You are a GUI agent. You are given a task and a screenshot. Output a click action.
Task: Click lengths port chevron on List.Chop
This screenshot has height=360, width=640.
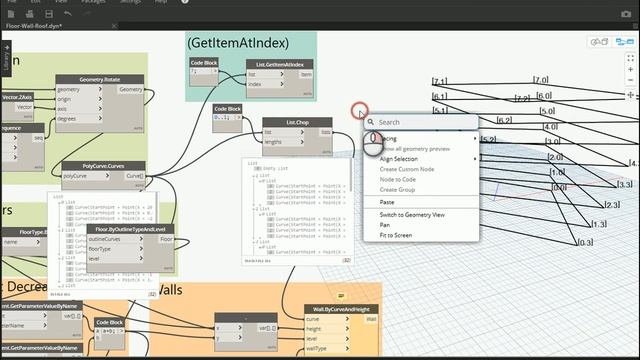[302, 142]
